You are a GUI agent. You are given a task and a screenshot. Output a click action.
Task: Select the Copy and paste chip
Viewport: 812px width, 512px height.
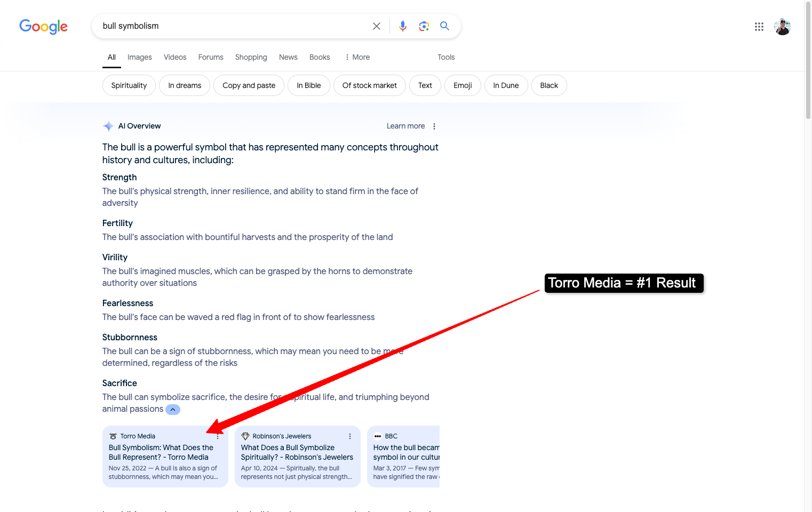pyautogui.click(x=249, y=85)
